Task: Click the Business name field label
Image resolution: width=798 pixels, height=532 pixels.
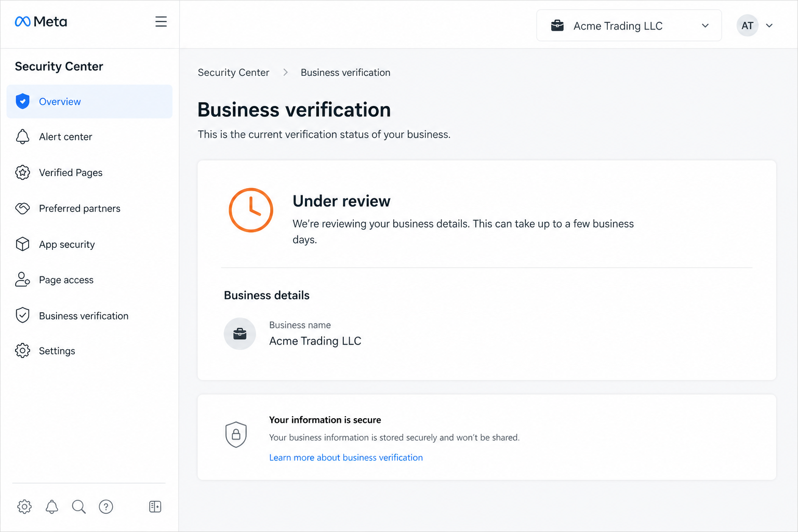Action: 300,325
